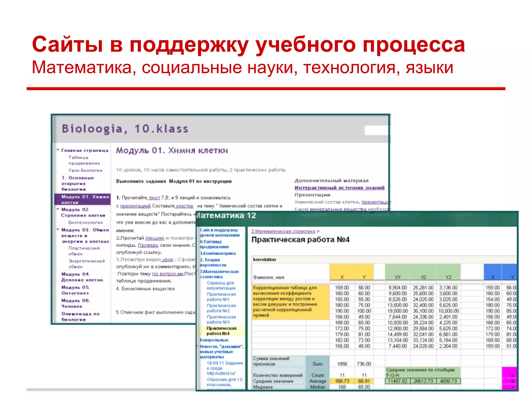
Task: Select the korrelation sheet title
Action: click(x=264, y=260)
